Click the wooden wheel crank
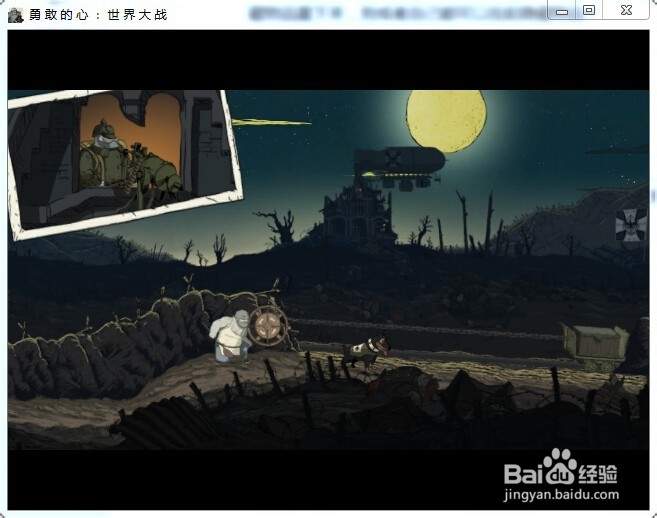The image size is (657, 518). [x=268, y=326]
